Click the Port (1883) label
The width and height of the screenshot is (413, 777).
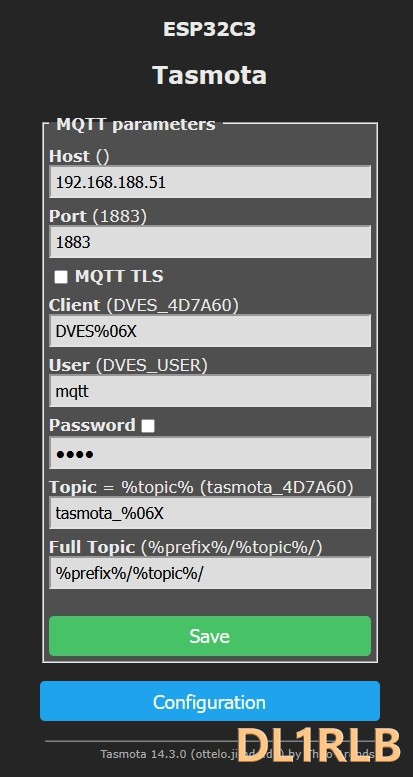(x=98, y=216)
